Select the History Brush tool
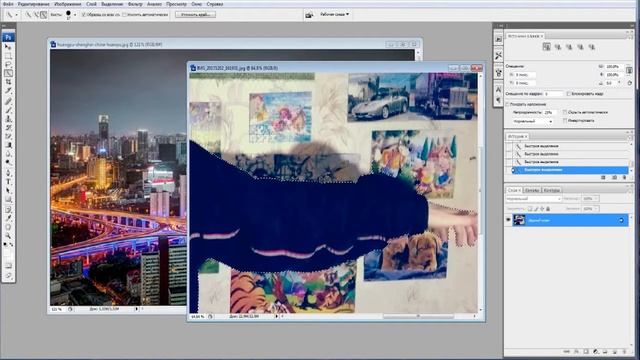640x360 pixels. pos(8,128)
